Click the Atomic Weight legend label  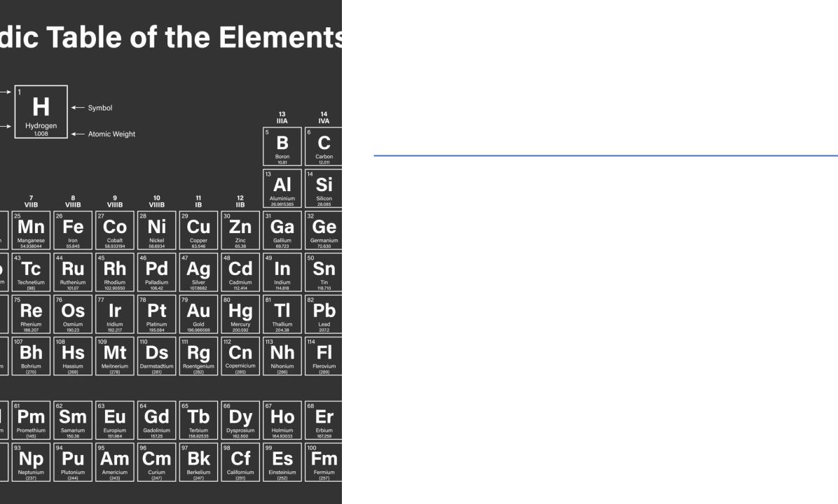[x=111, y=134]
